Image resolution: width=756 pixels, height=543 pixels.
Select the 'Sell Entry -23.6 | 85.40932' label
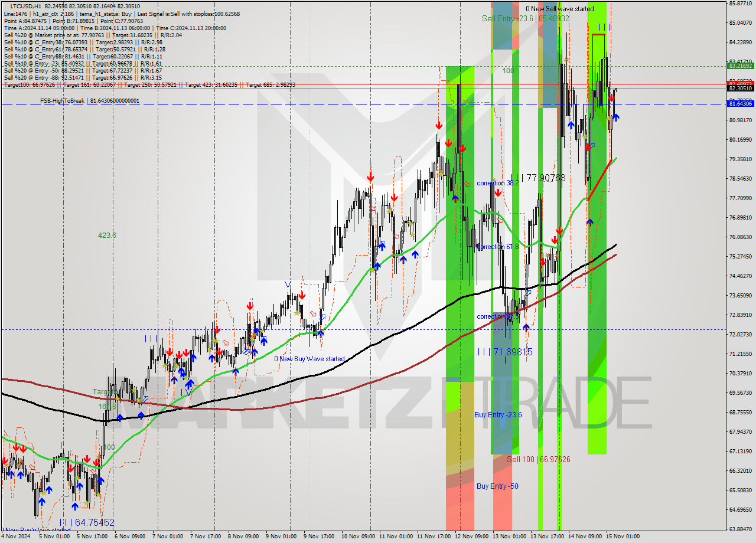(x=526, y=18)
